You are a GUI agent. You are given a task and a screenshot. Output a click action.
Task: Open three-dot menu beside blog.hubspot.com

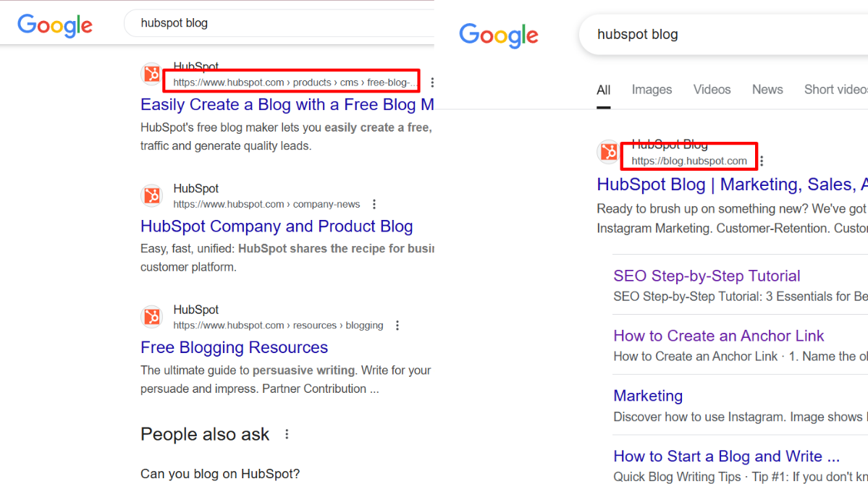tap(761, 161)
